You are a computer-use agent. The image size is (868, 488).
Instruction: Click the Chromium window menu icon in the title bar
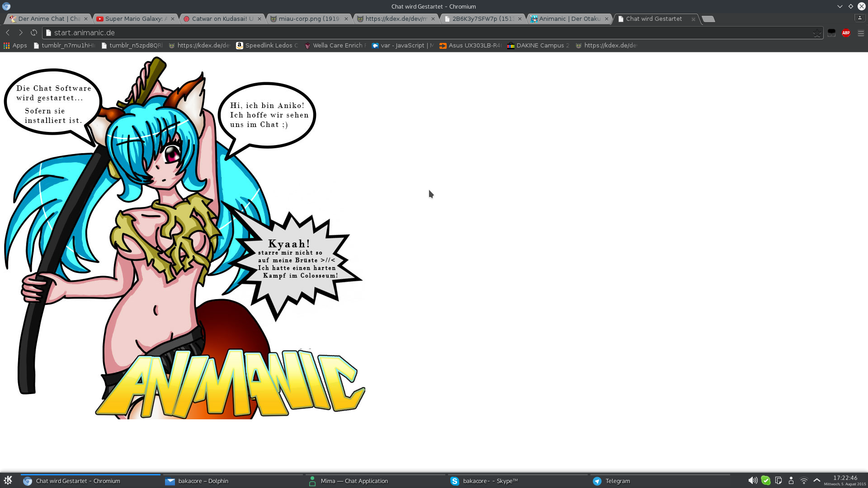point(6,6)
